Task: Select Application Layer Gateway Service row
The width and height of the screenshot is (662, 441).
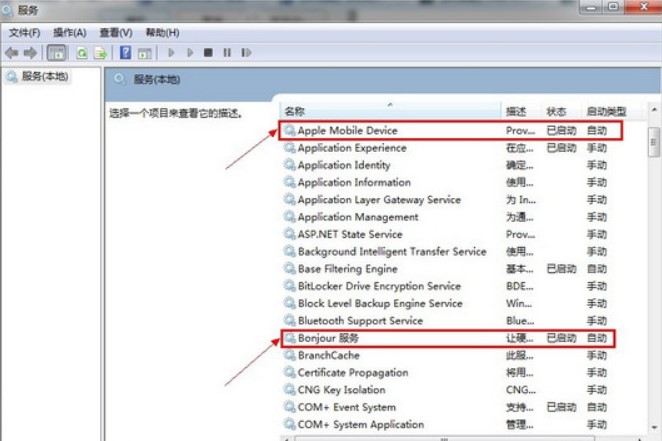Action: pyautogui.click(x=450, y=200)
